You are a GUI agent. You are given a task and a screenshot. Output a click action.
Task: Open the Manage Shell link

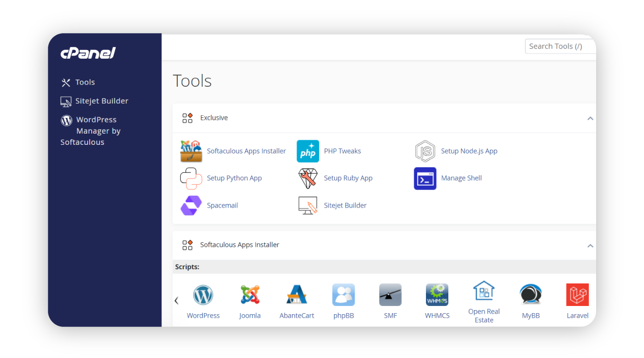click(x=462, y=178)
